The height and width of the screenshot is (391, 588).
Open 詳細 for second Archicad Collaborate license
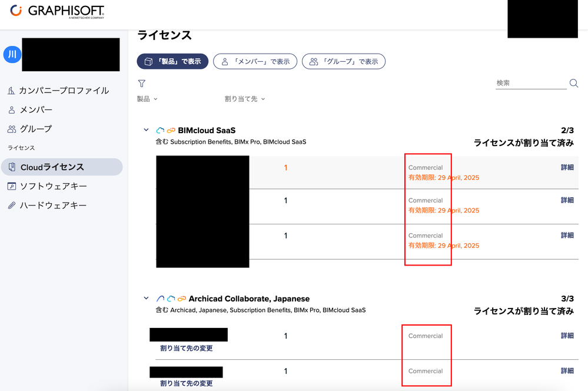[567, 371]
